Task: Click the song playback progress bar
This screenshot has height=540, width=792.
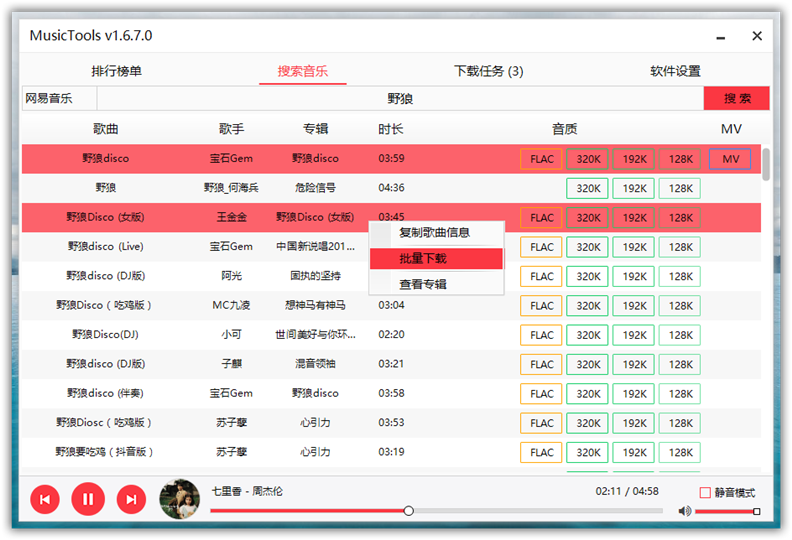Action: pos(435,511)
